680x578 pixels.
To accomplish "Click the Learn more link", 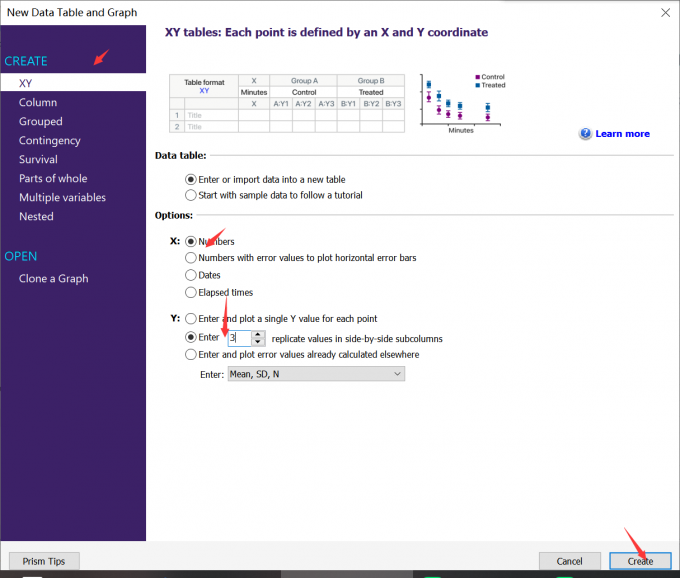I will point(622,134).
